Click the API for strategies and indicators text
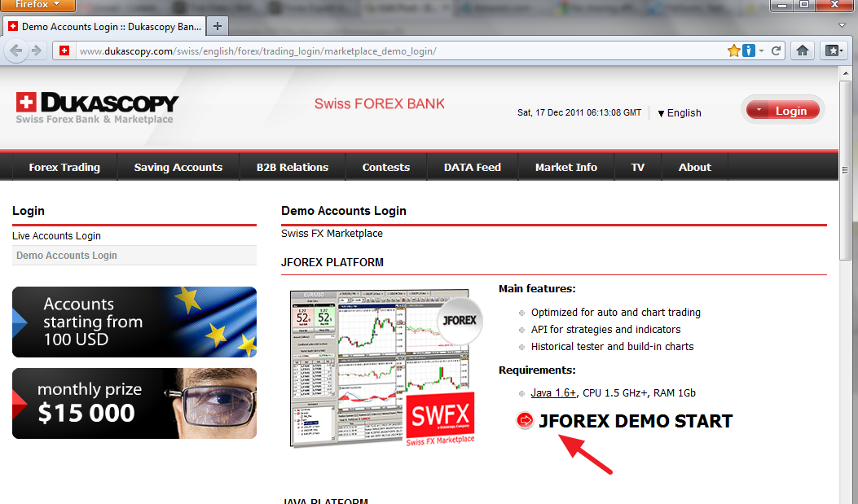 click(x=605, y=330)
